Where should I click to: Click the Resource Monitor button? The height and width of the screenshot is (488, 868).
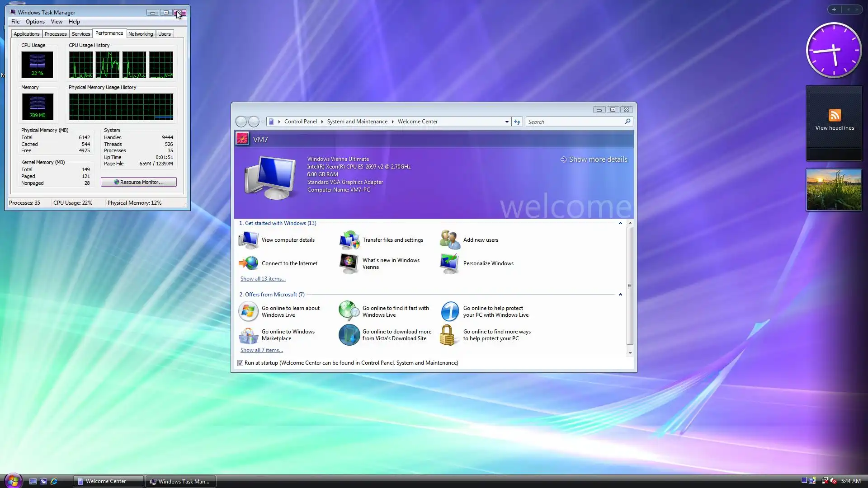(x=138, y=182)
